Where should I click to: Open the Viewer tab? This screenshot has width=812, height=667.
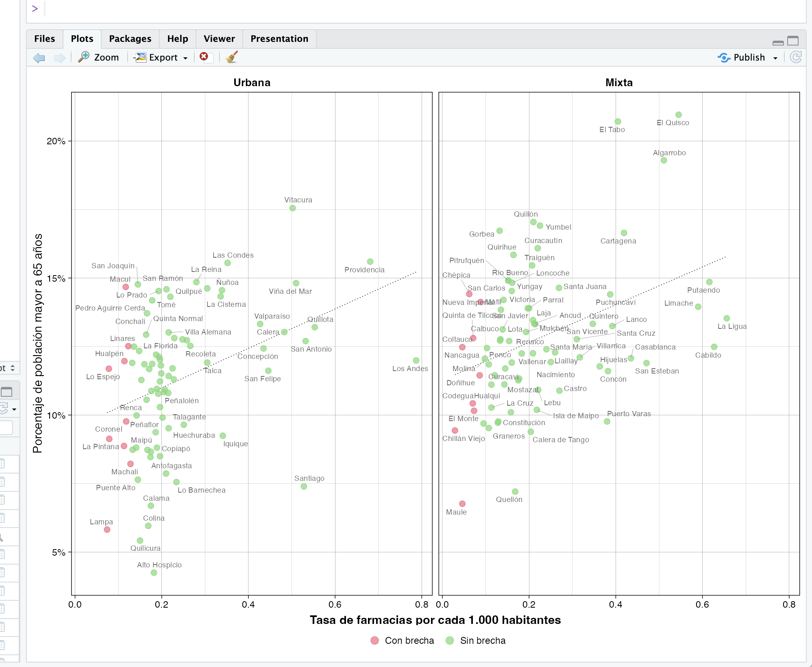coord(219,39)
